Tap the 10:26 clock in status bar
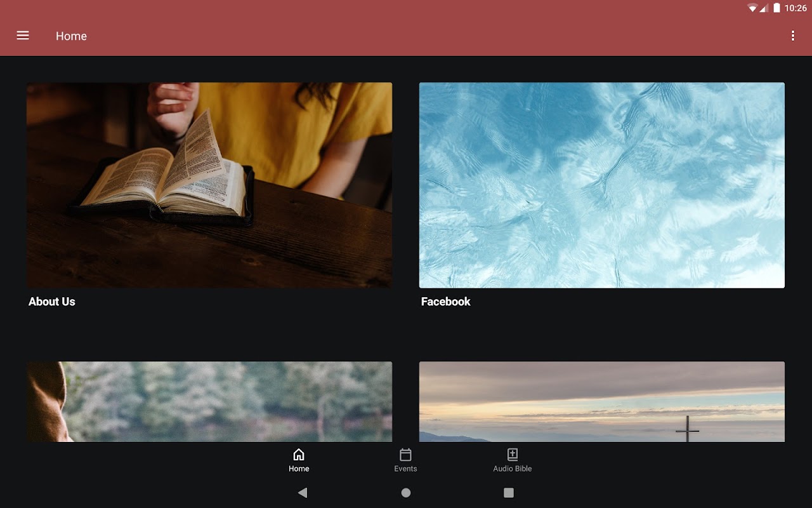 pos(796,8)
